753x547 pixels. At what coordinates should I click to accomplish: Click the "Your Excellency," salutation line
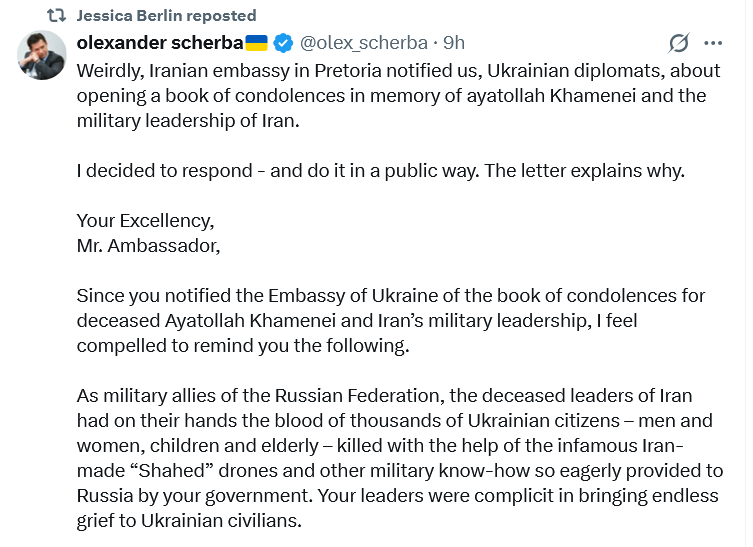145,220
